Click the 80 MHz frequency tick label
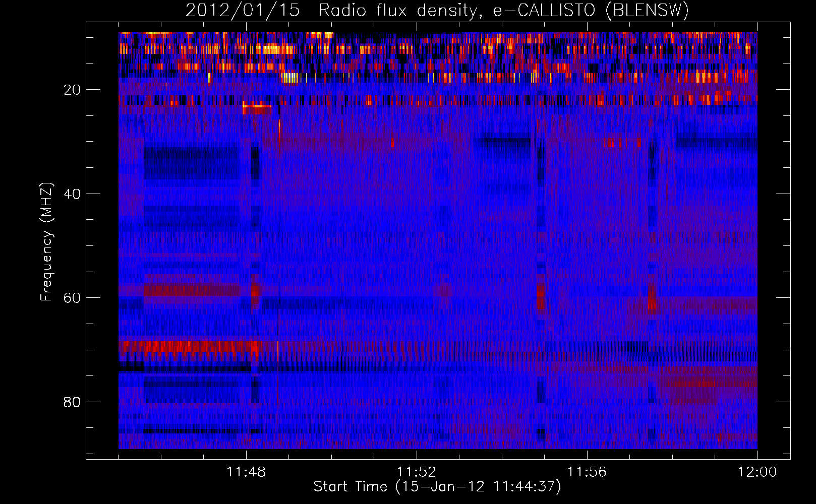 coord(73,402)
